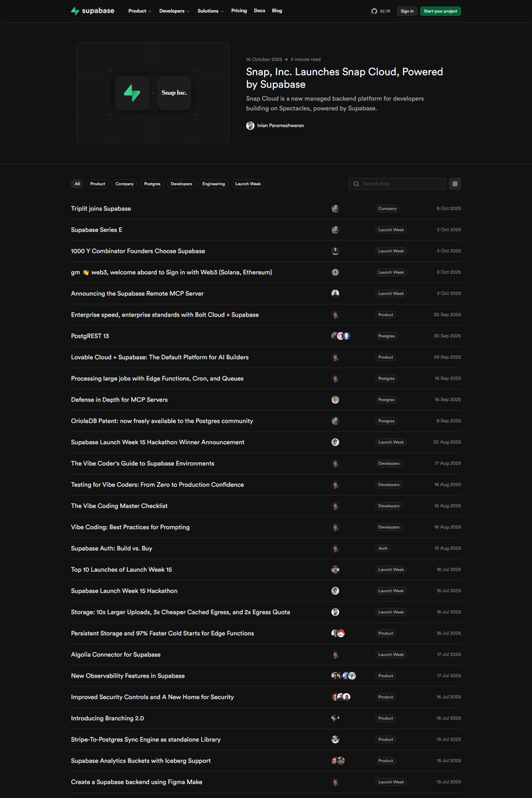Screen dimensions: 532x798
Task: Click author avatars in Persistent Storage row
Action: click(338, 633)
